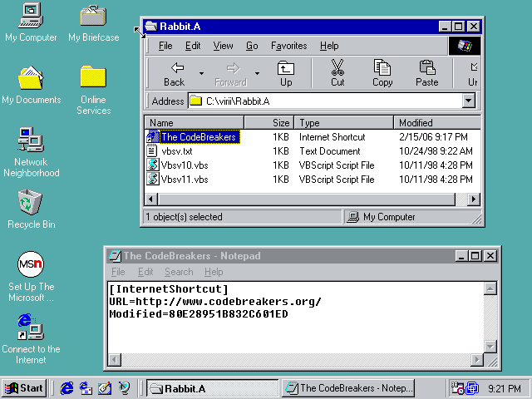Click the Paste toolbar button
This screenshot has width=532, height=399.
426,74
